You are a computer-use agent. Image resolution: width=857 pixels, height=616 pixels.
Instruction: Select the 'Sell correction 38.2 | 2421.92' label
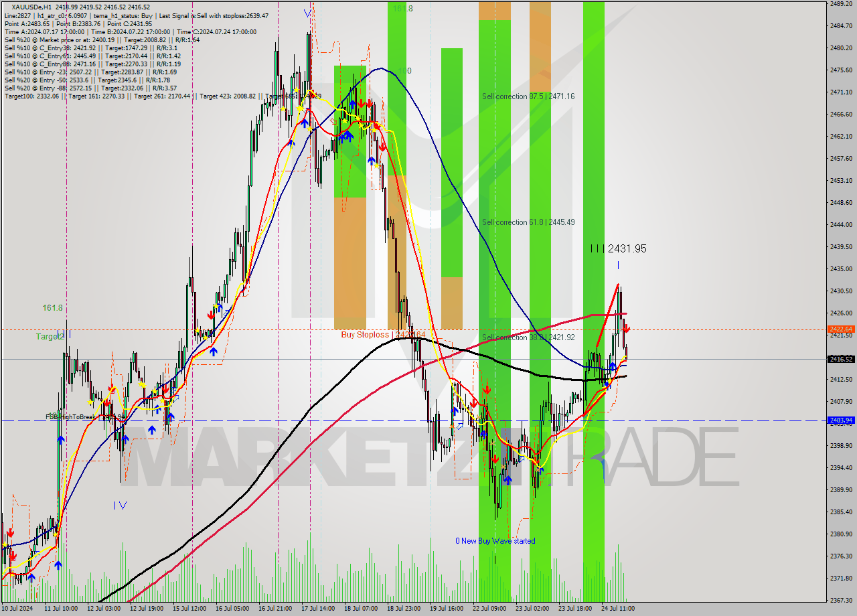[528, 337]
